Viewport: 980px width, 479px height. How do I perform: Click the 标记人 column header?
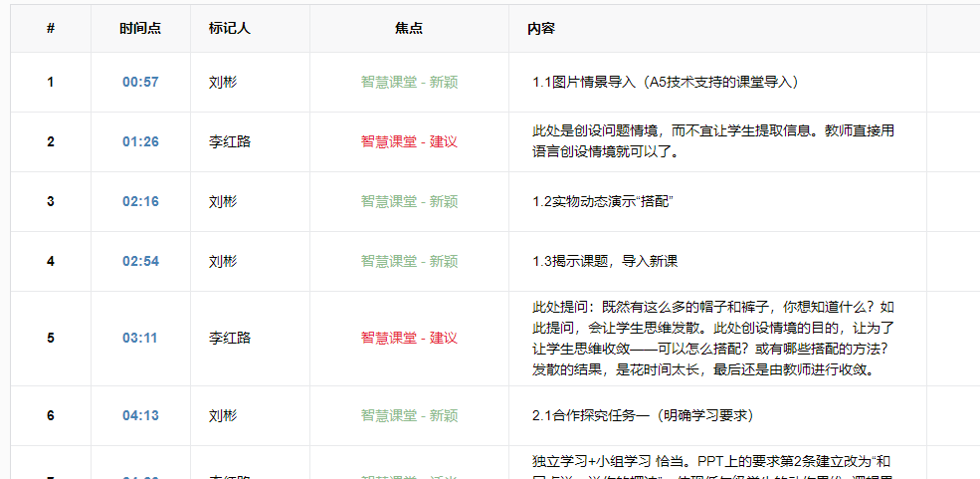[x=230, y=29]
